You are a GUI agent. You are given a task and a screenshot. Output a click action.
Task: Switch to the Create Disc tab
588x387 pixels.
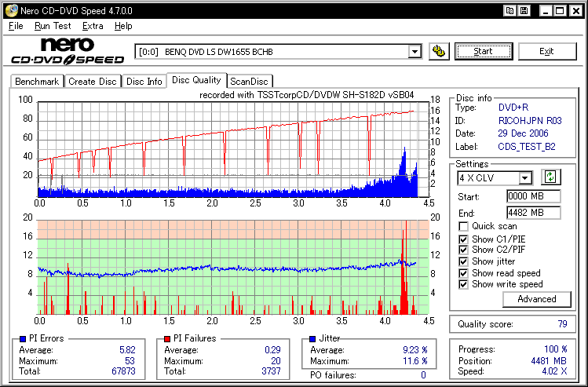tap(93, 82)
